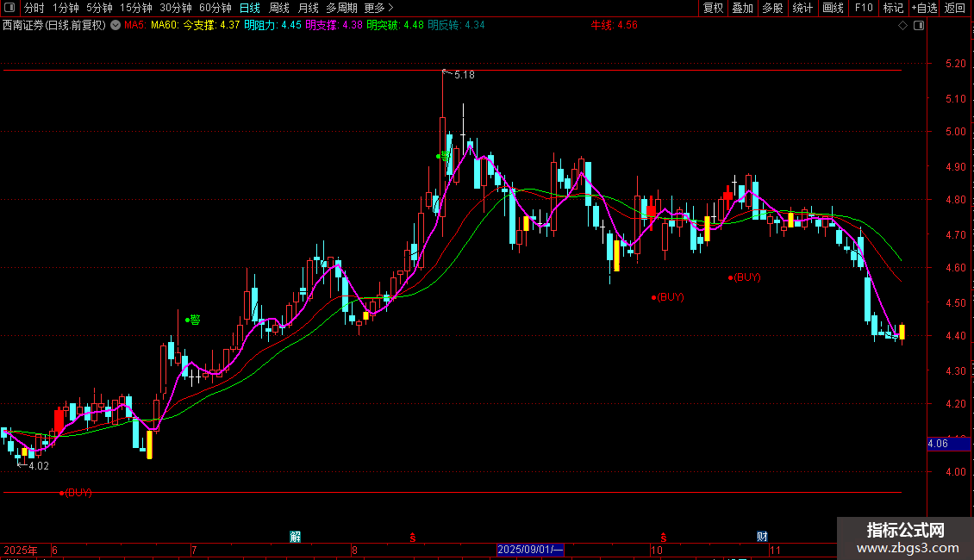Click the BUY signal below 4.00 line
Viewport: 974px width, 560px height.
pos(76,492)
